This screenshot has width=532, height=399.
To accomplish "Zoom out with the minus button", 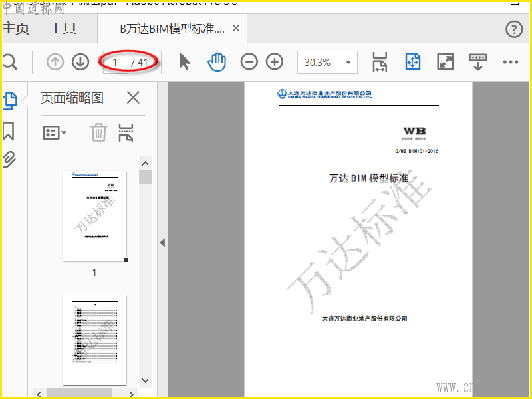I will 249,62.
